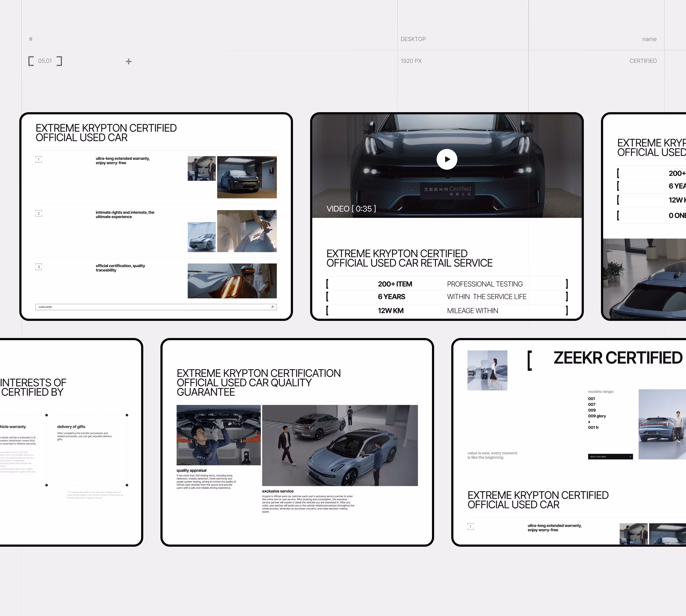This screenshot has width=686, height=616.
Task: Click the BOOK A TEST DRIVE button
Action: pyautogui.click(x=610, y=457)
